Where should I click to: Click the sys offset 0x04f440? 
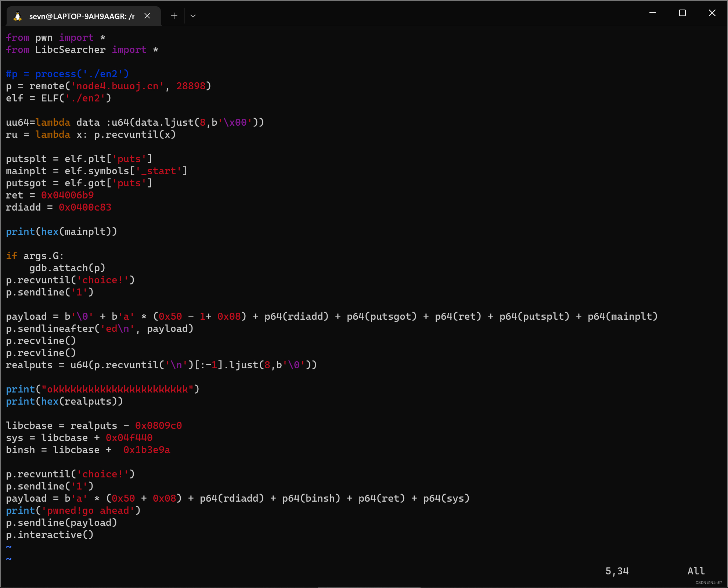click(x=129, y=438)
